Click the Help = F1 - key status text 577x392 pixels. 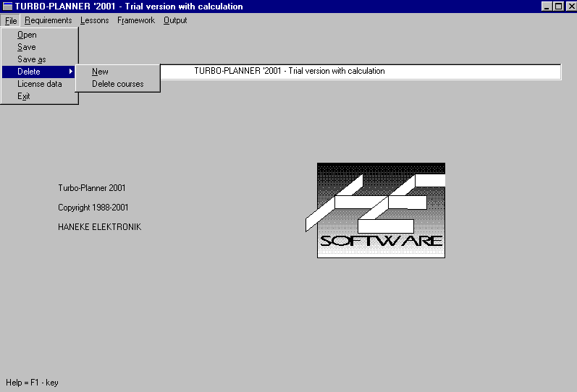coord(32,383)
